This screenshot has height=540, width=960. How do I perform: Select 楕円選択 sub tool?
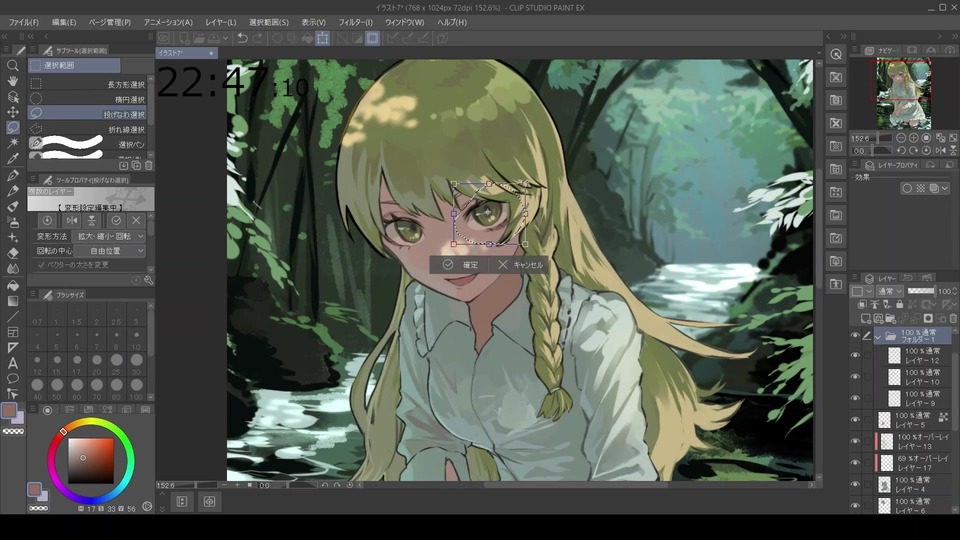88,99
